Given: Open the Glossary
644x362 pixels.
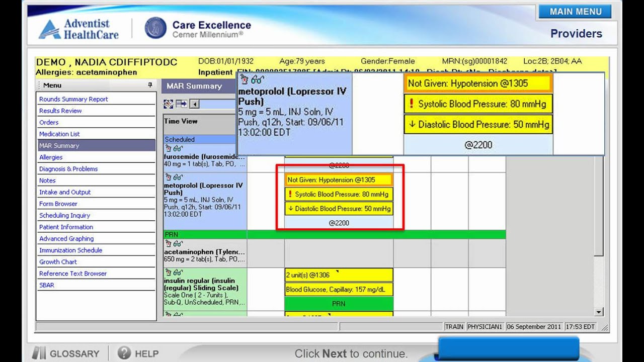Looking at the screenshot, I should [65, 353].
